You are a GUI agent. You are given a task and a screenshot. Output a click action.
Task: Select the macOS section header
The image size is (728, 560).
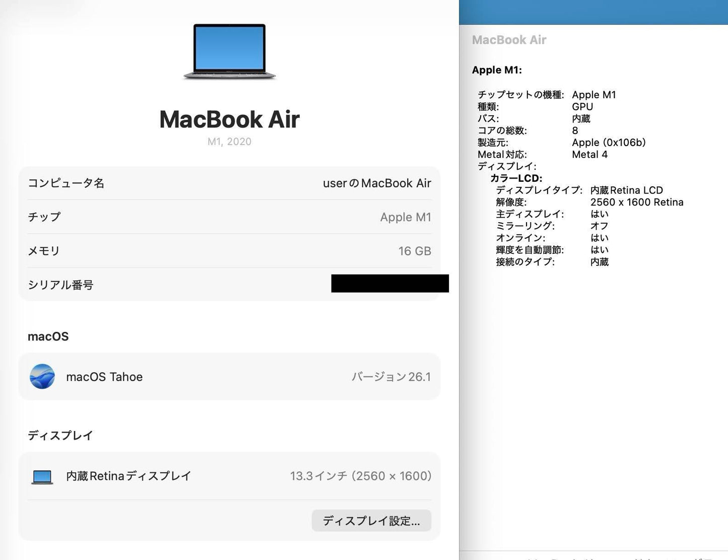click(48, 336)
